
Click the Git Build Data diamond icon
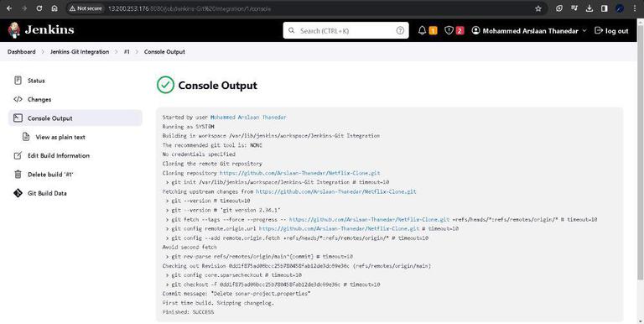[x=18, y=193]
